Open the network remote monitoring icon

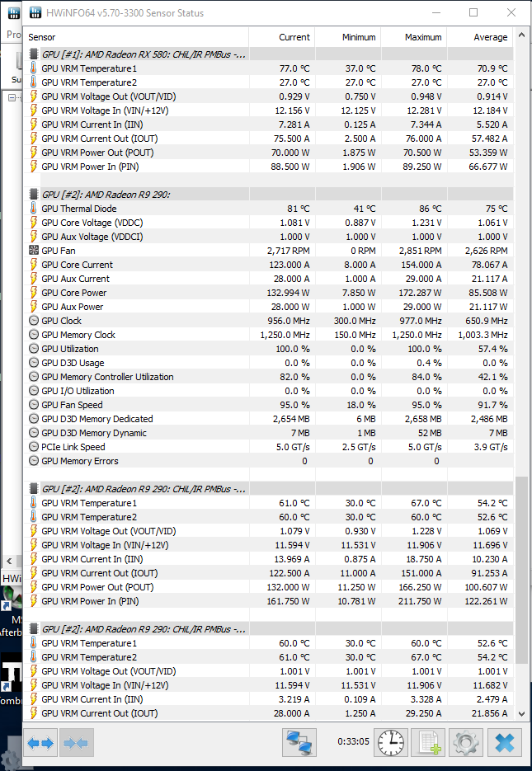pos(299,742)
